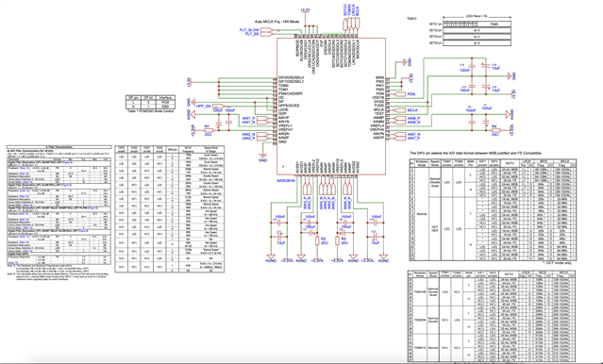Click the GND symbol under the chip's GND pin
The image size is (603, 364).
coord(262,157)
